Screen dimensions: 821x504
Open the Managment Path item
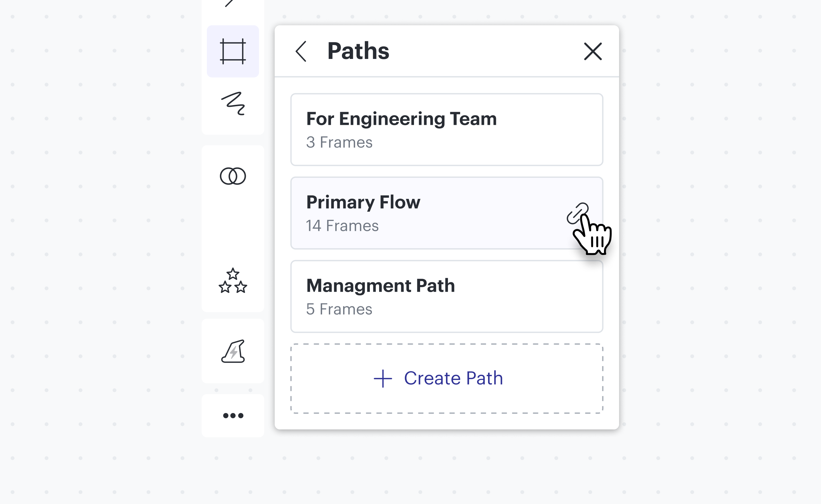pos(380,286)
